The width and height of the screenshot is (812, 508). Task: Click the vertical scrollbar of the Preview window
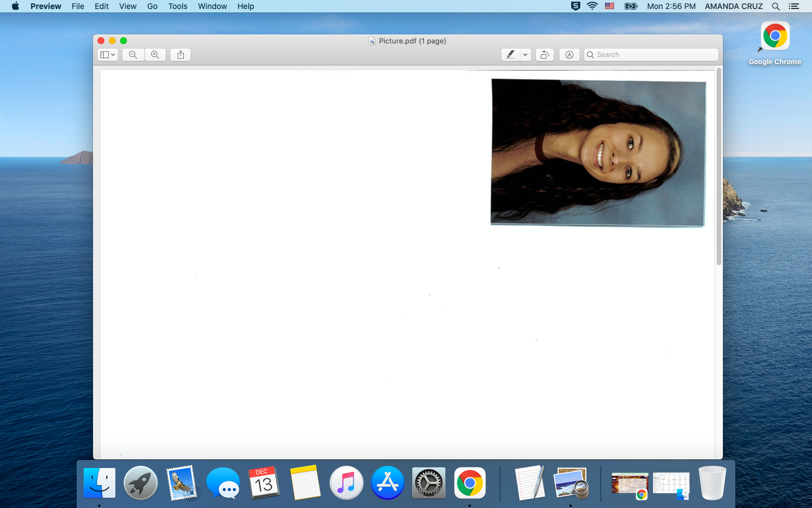718,167
